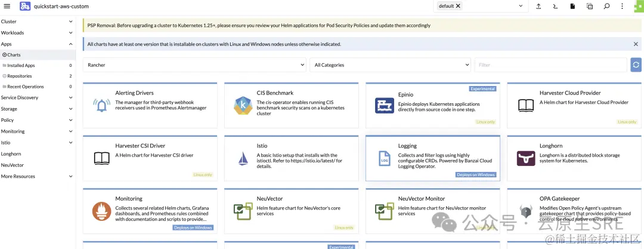Open the hamburger navigation menu
Image resolution: width=644 pixels, height=249 pixels.
pyautogui.click(x=7, y=6)
